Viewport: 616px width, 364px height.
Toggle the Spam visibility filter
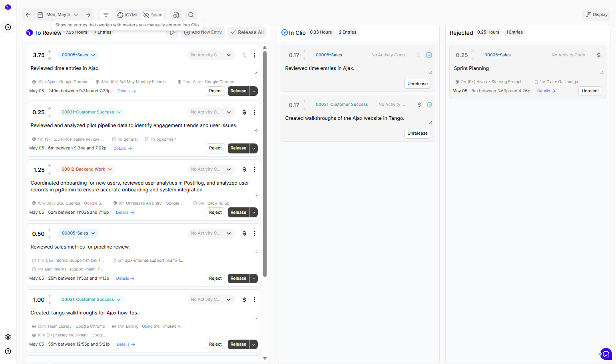[153, 15]
